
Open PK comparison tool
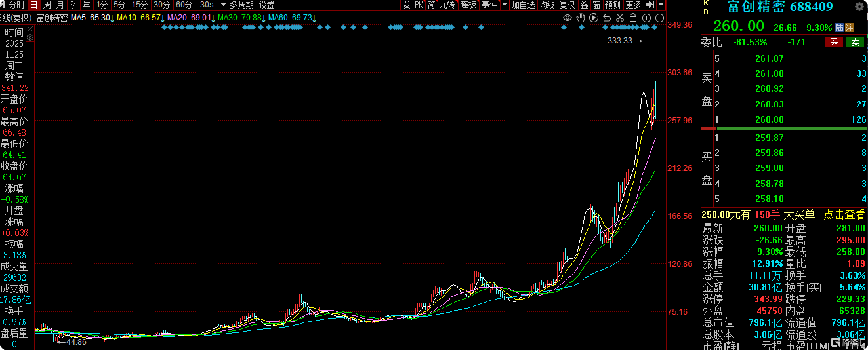[419, 5]
